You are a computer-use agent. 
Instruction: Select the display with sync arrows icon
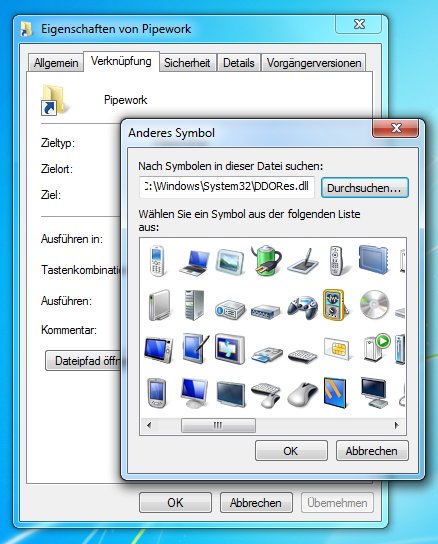pos(230,349)
